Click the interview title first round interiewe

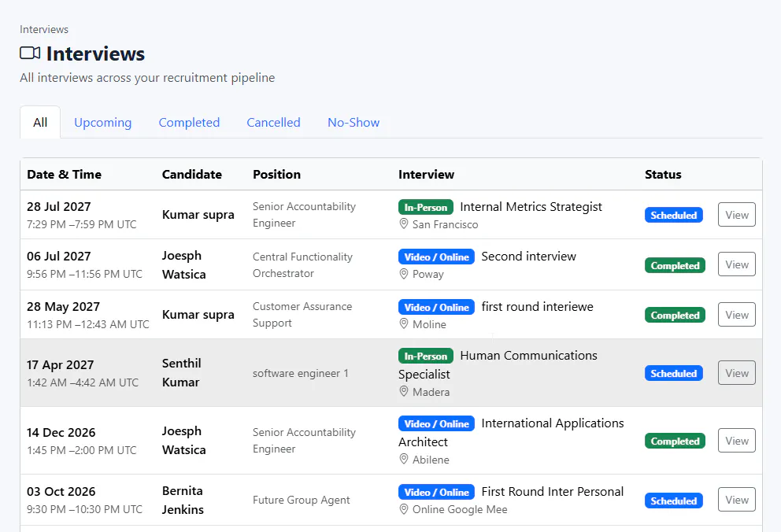pos(538,307)
